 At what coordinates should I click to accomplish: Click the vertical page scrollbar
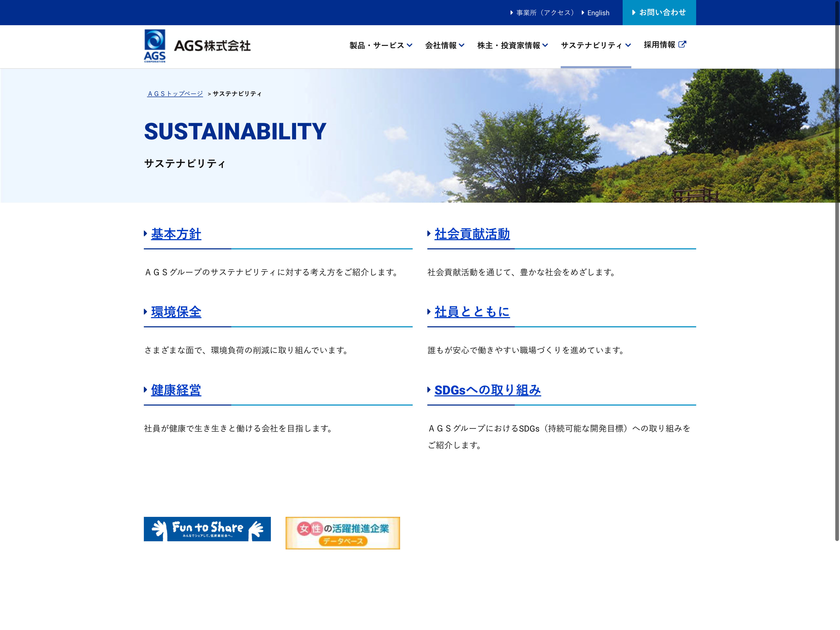click(x=837, y=266)
